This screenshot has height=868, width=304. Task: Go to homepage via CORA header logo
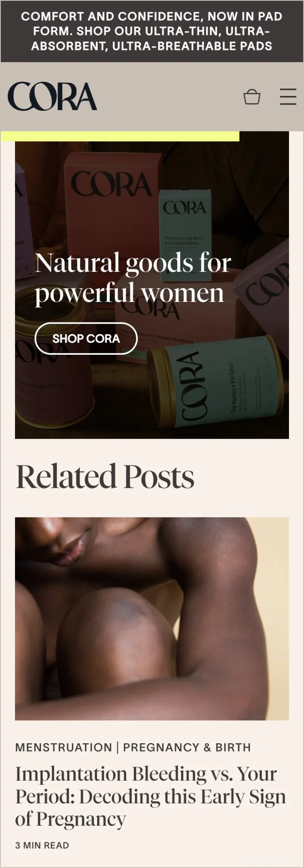coord(52,96)
